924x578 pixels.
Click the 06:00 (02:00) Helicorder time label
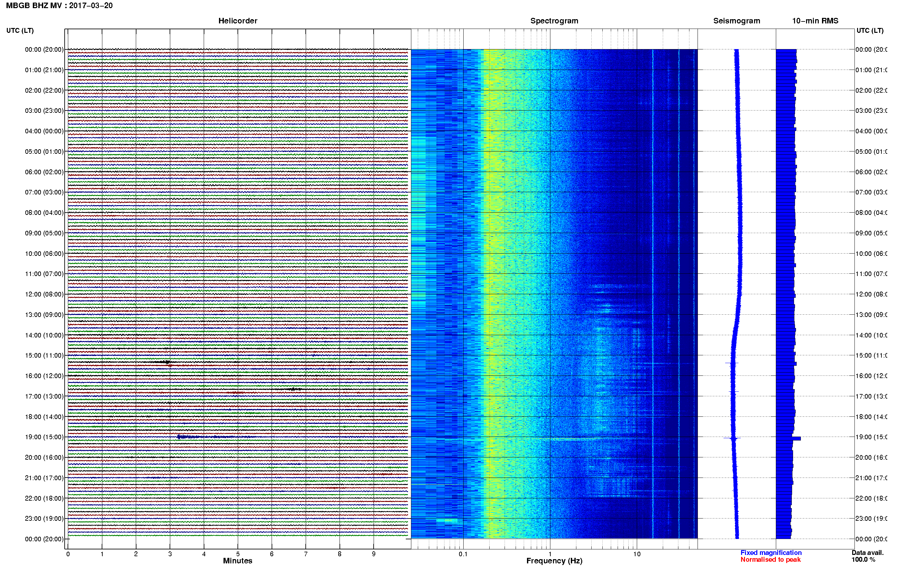pos(44,172)
